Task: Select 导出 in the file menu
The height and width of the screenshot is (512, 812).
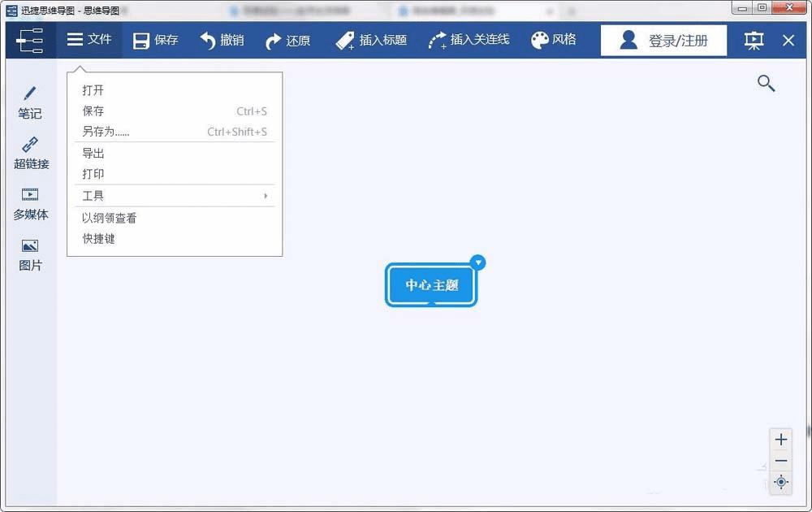Action: tap(175, 154)
